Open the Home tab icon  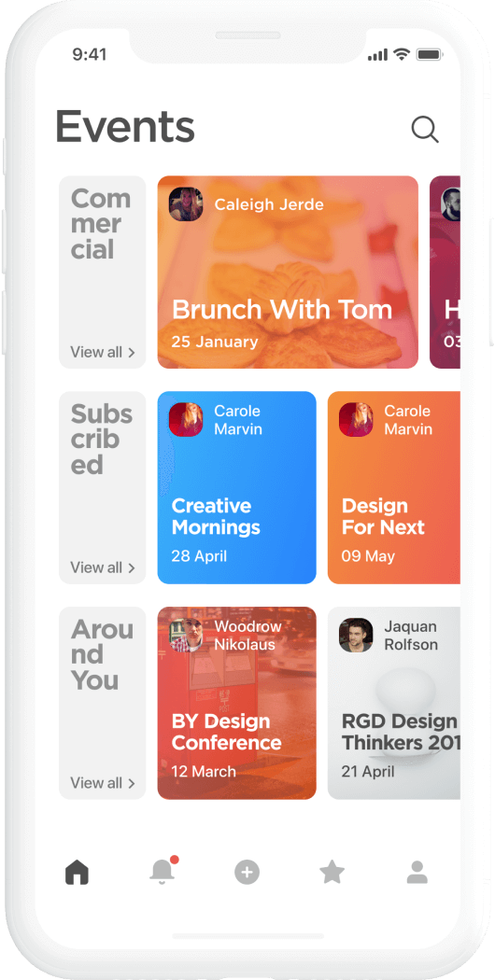tap(77, 872)
